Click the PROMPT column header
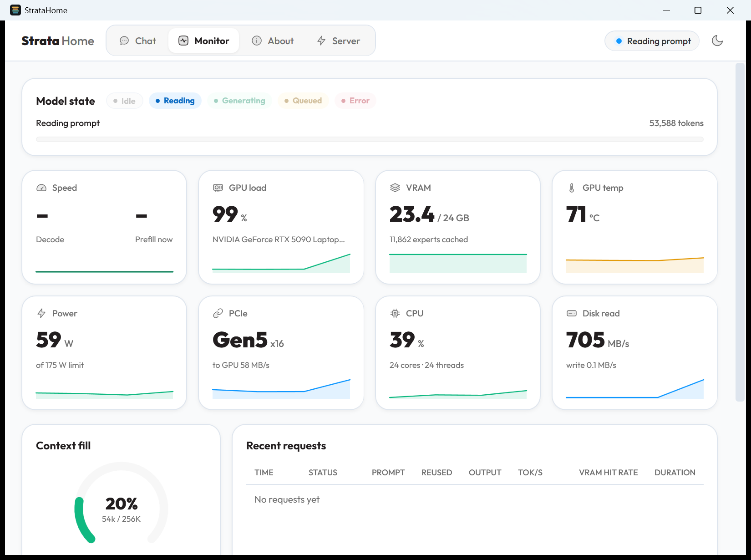This screenshot has height=560, width=751. 388,473
